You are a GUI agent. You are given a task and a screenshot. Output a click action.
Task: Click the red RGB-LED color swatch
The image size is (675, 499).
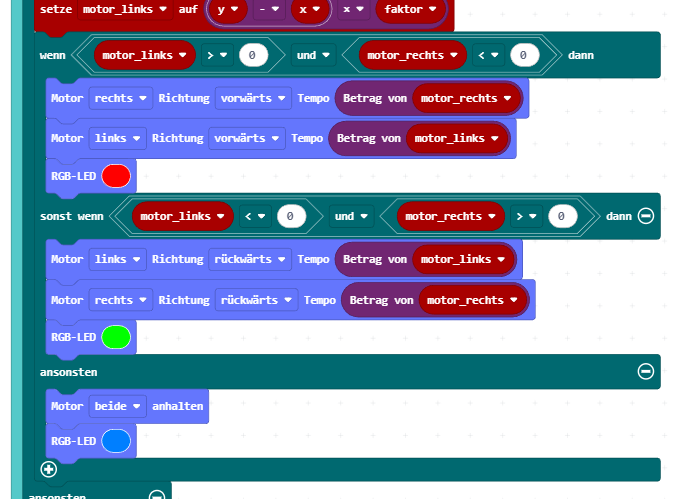[x=116, y=176]
